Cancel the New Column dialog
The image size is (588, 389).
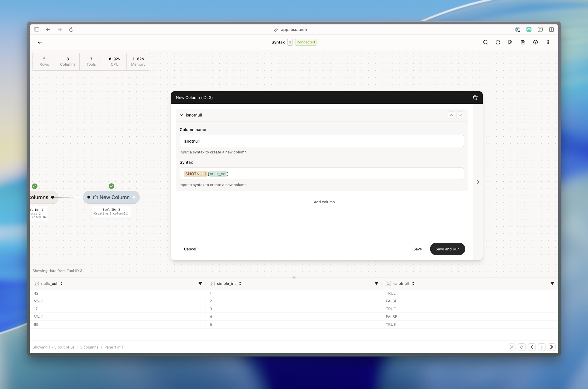[190, 249]
